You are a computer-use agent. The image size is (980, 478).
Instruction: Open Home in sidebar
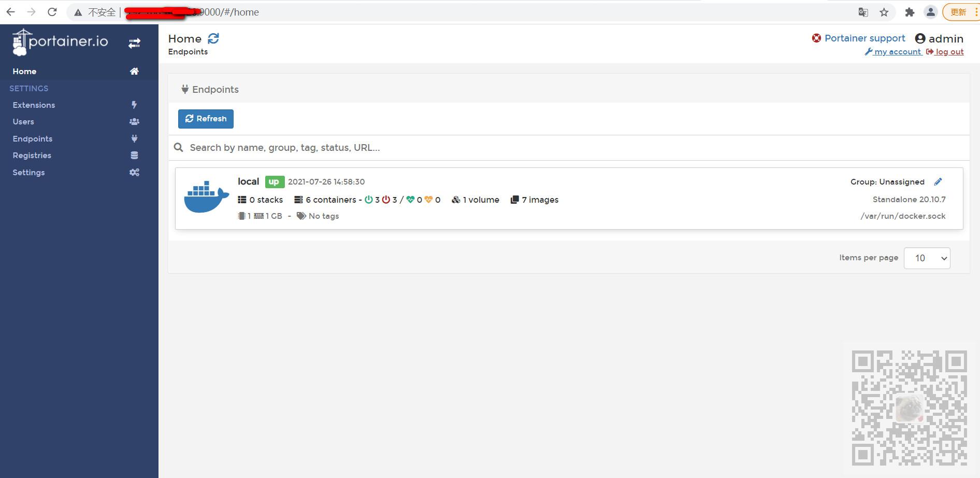click(24, 72)
